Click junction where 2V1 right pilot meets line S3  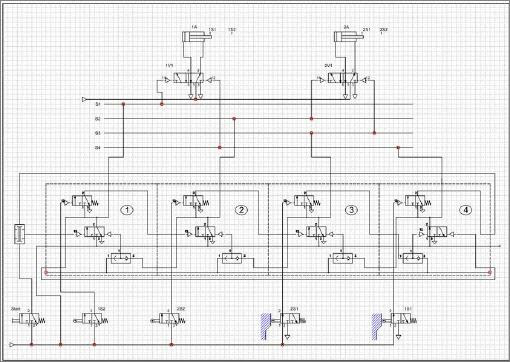point(374,133)
